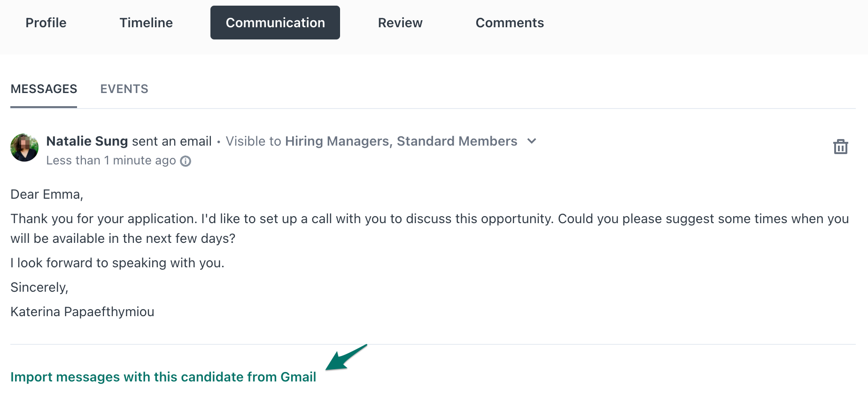
Task: Switch to the Profile tab
Action: tap(46, 22)
